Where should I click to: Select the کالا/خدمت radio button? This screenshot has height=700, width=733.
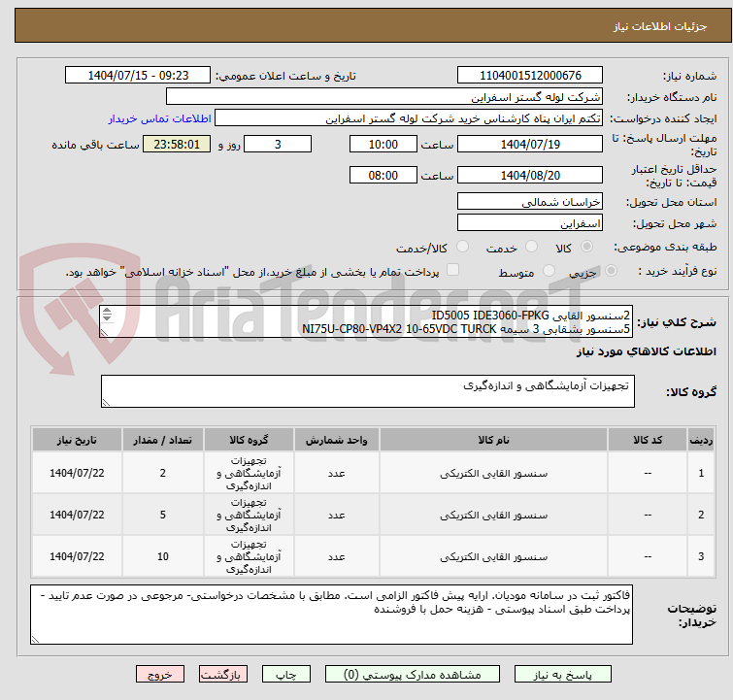coord(462,247)
